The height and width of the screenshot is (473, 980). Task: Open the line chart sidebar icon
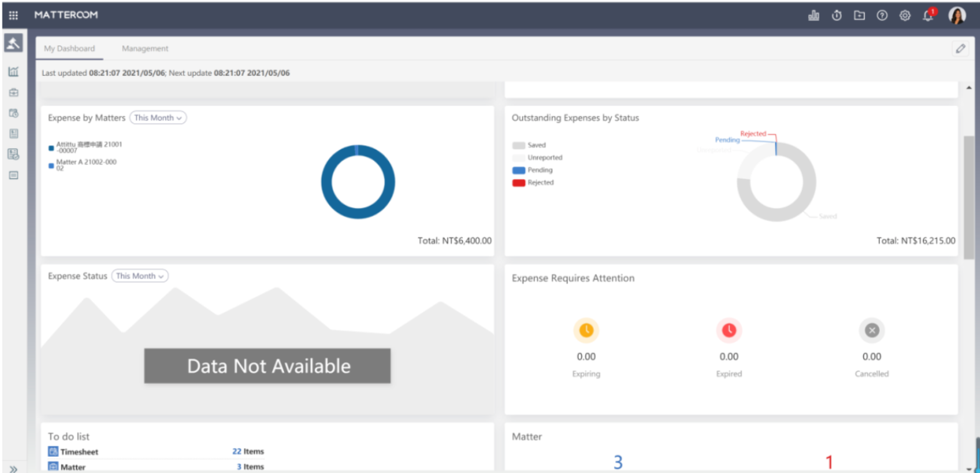click(x=13, y=72)
